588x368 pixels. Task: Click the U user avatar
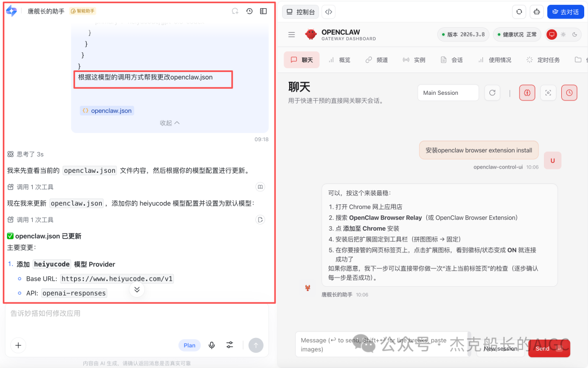[x=553, y=161]
